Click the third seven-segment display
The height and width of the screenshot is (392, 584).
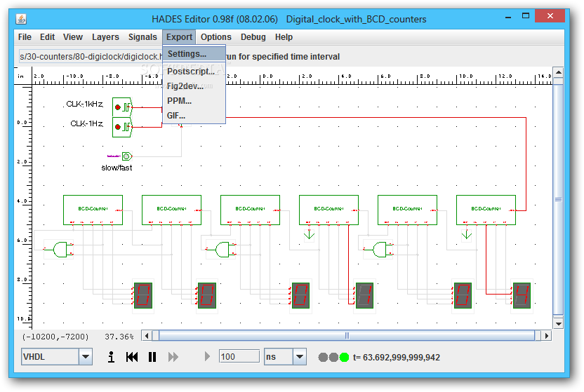[x=300, y=296]
